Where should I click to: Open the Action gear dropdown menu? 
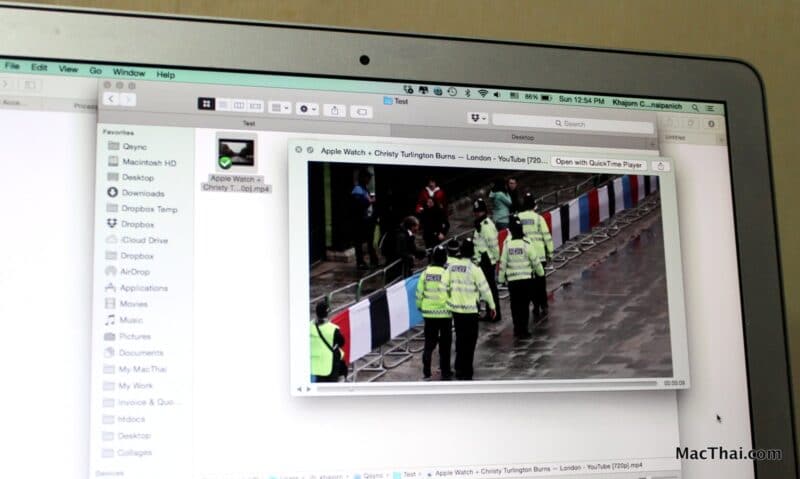[307, 108]
